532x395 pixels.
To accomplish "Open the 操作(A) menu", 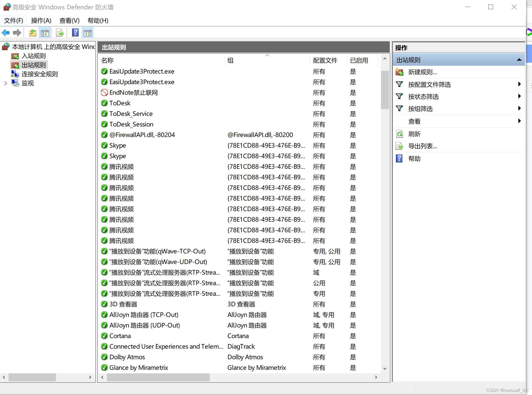I will click(x=41, y=20).
